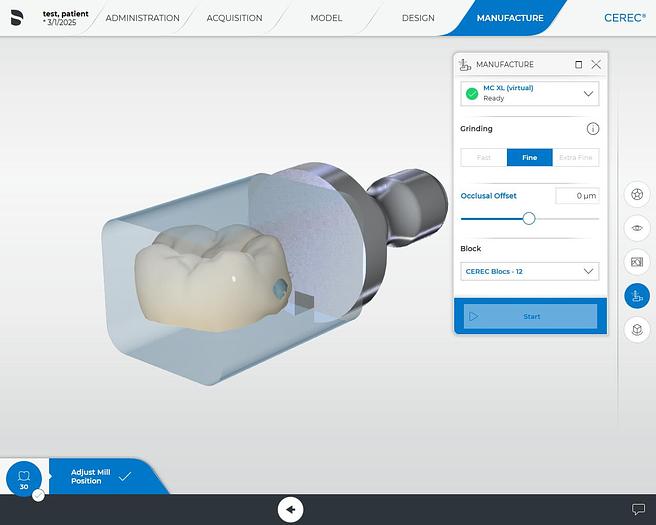Select Fast grinding mode
The width and height of the screenshot is (656, 525).
[x=484, y=157]
